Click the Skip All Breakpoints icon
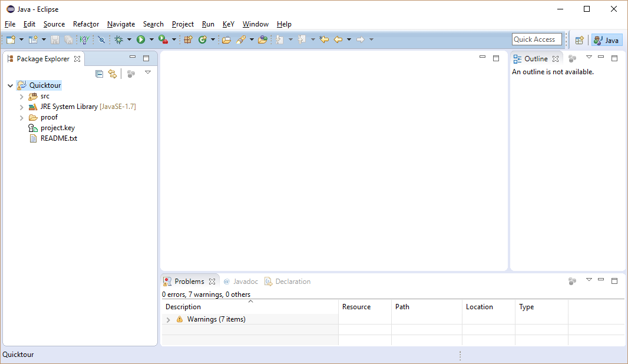628x364 pixels. coord(102,39)
